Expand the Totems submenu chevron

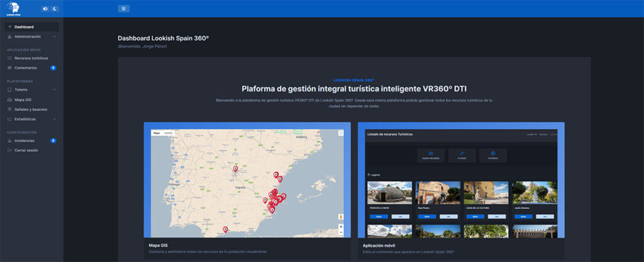(x=54, y=89)
